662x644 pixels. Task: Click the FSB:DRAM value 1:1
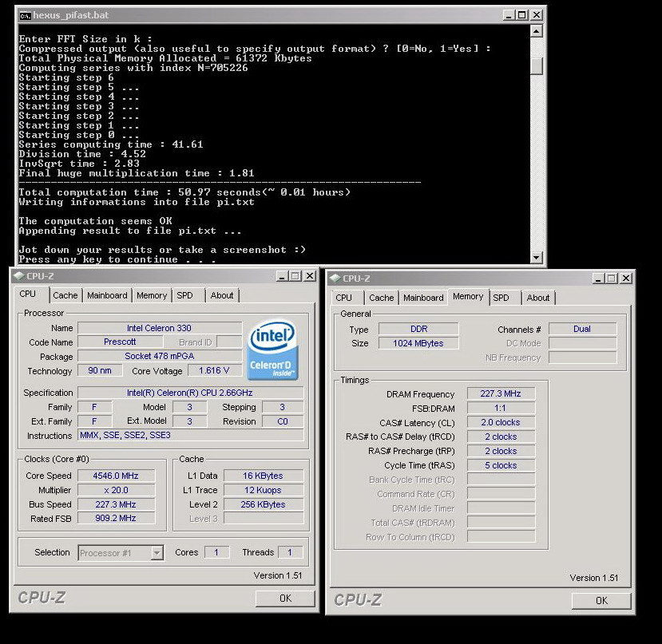coord(501,408)
